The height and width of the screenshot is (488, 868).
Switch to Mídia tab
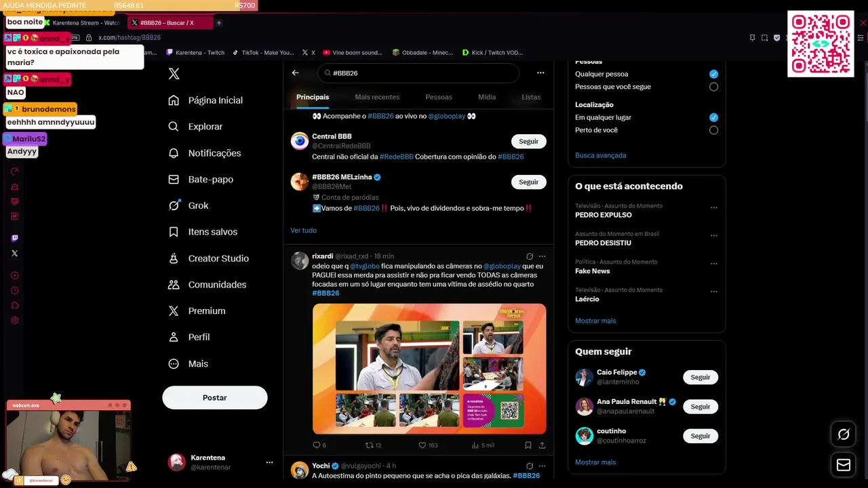(487, 97)
